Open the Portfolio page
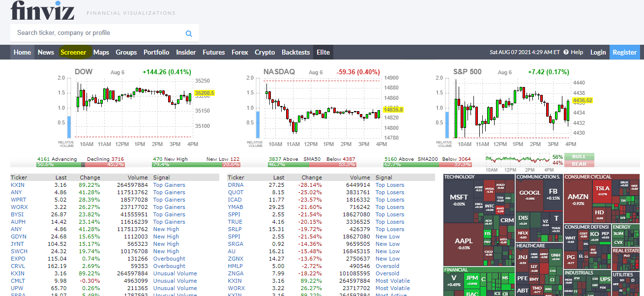644x296 pixels. [156, 52]
